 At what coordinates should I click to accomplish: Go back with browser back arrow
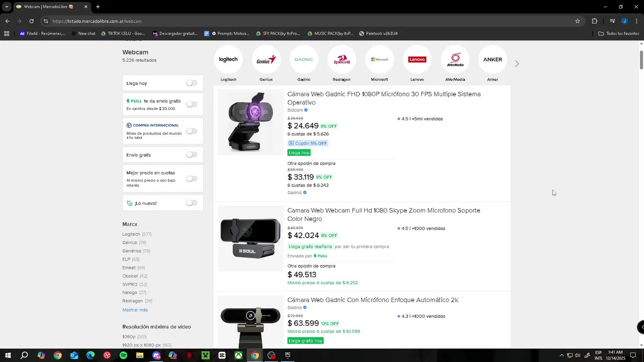pos(7,21)
